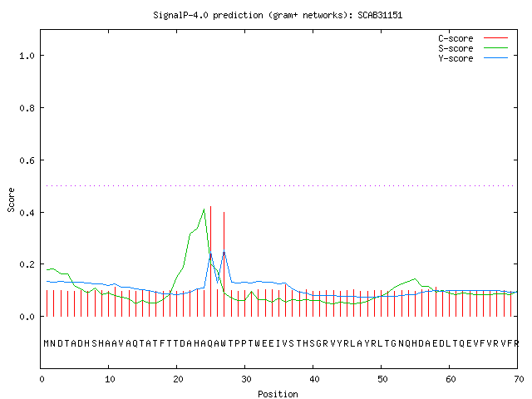Click the 30 tick label on x-axis
Image resolution: width=532 pixels, height=399 pixels.
point(246,379)
